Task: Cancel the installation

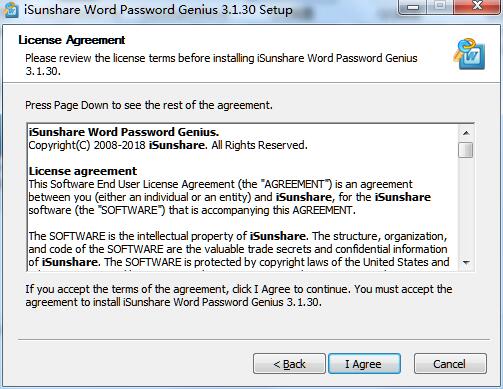Action: click(x=450, y=364)
